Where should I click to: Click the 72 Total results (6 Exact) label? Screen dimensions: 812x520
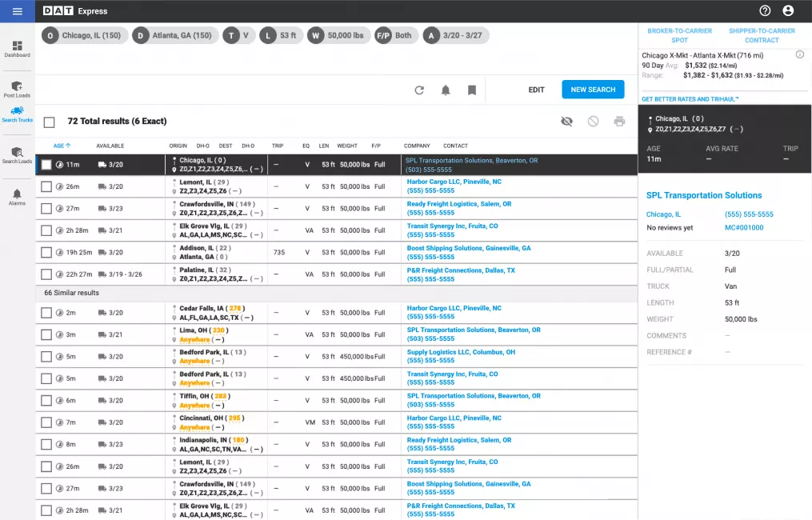[117, 121]
